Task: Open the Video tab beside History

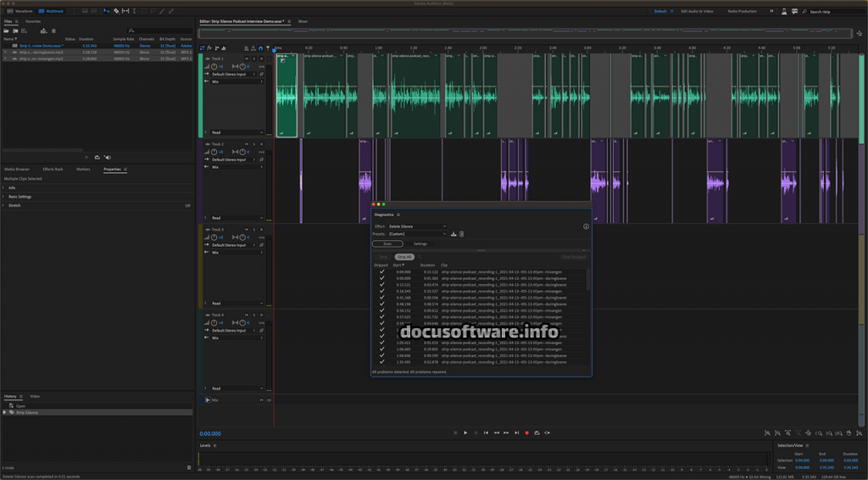Action: 34,396
